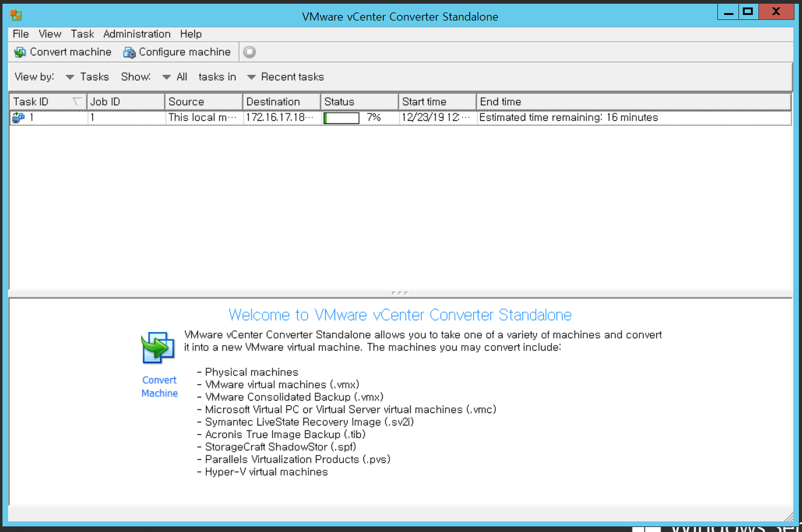802x532 pixels.
Task: Sort by the Destination column header
Action: (x=282, y=102)
